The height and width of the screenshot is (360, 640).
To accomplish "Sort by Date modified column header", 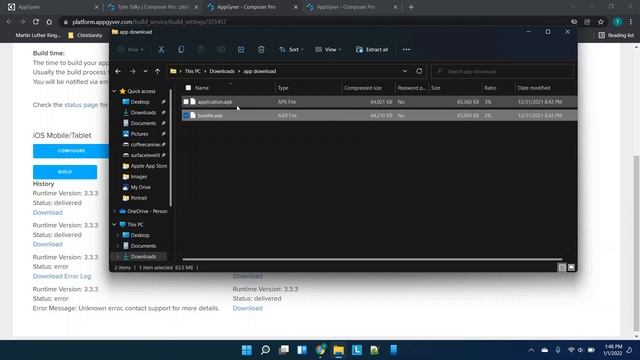I will [x=534, y=88].
